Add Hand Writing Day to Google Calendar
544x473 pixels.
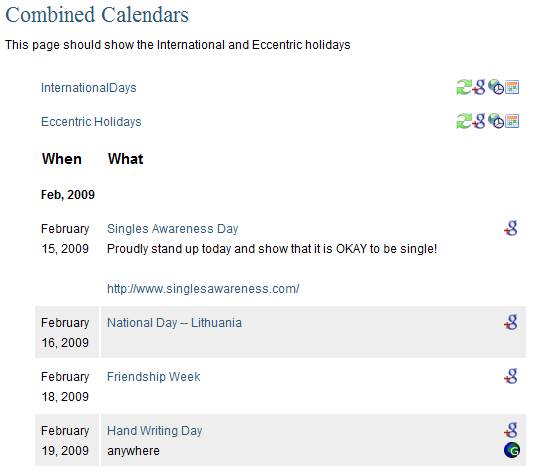click(511, 430)
